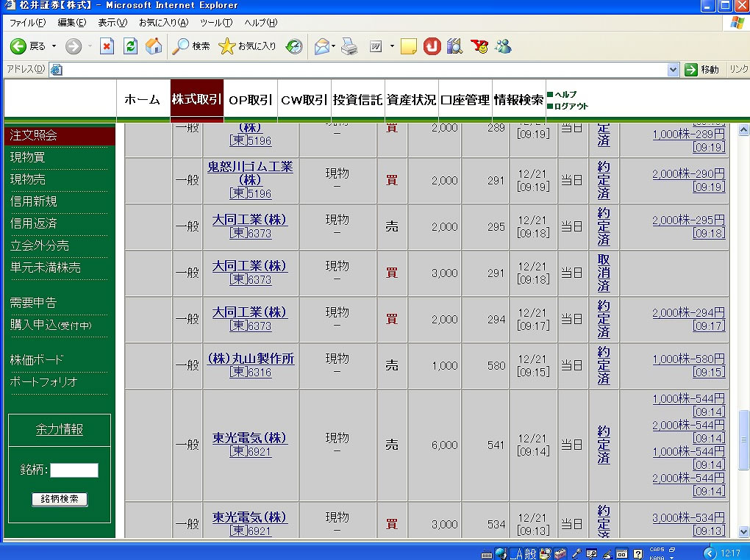Open the mail icon dropdown arrow

click(x=333, y=46)
